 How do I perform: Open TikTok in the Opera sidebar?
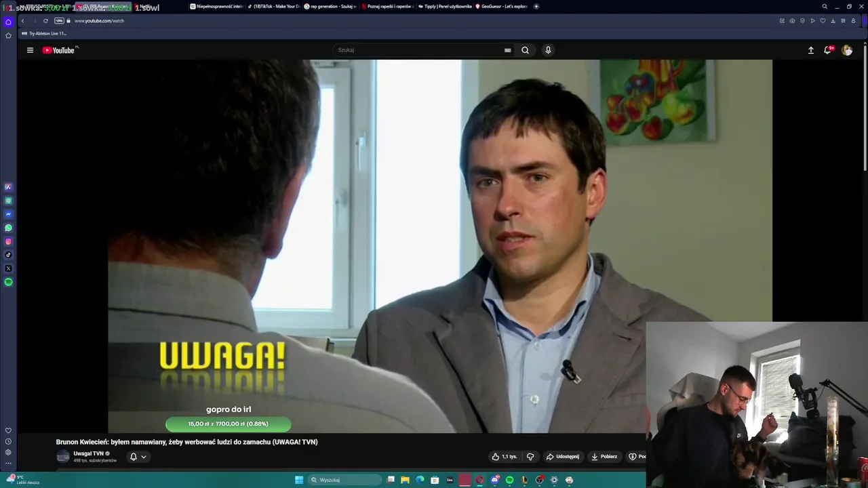point(8,255)
